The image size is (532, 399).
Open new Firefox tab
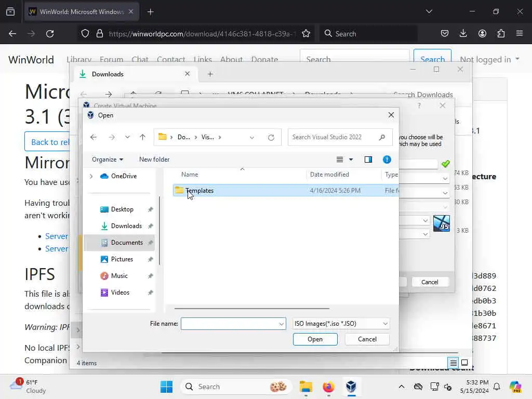click(x=151, y=12)
